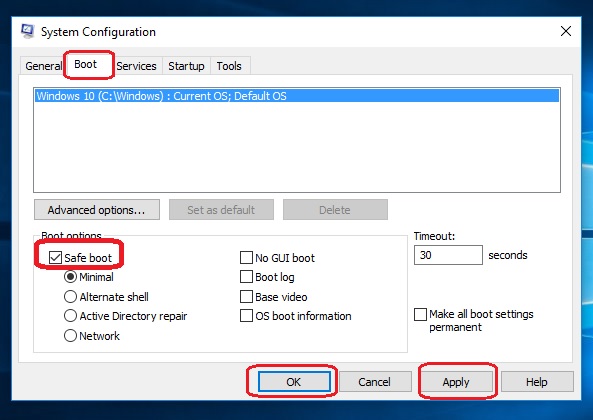Image resolution: width=593 pixels, height=420 pixels.
Task: Click the System Configuration title bar icon
Action: pyautogui.click(x=28, y=31)
